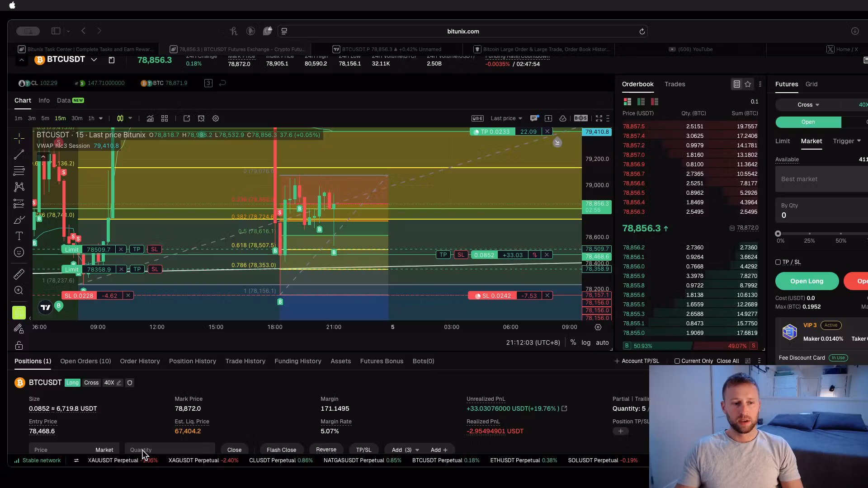
Task: Activate the chart zoom-in tool
Action: (x=19, y=290)
